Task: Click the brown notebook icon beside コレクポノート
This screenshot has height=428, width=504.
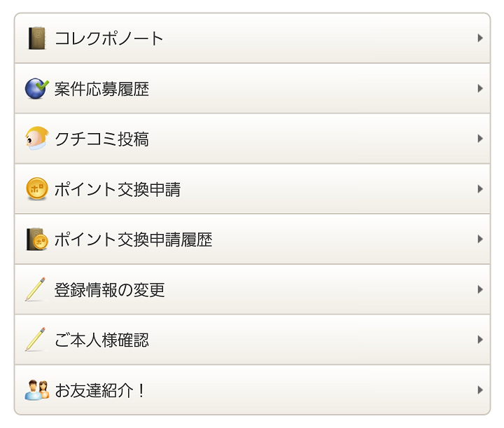Action: coord(37,39)
